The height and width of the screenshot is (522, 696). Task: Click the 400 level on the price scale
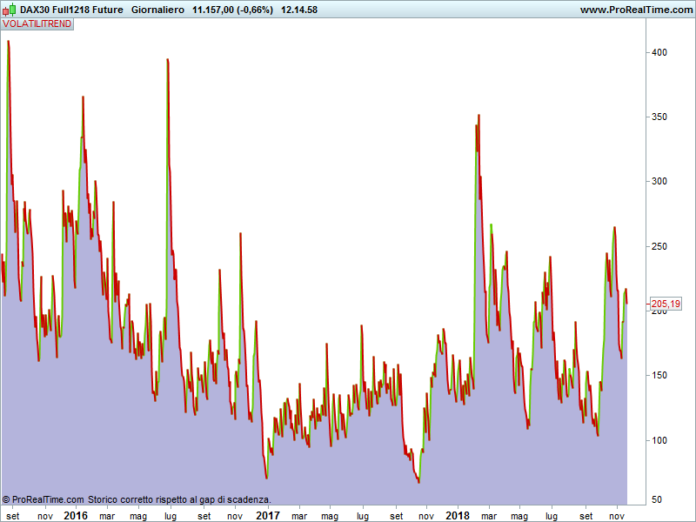pos(659,52)
